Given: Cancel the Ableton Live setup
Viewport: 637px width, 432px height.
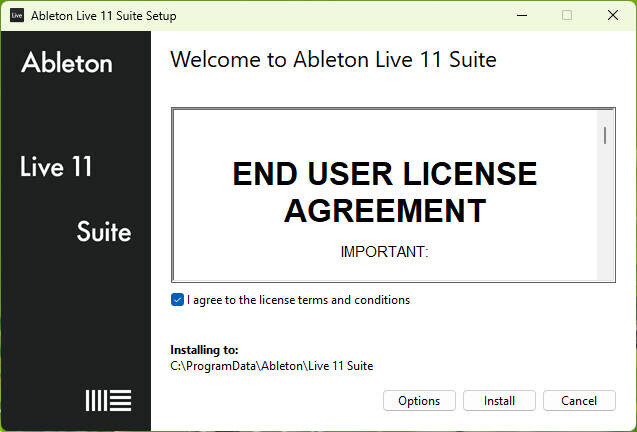Looking at the screenshot, I should [x=579, y=401].
